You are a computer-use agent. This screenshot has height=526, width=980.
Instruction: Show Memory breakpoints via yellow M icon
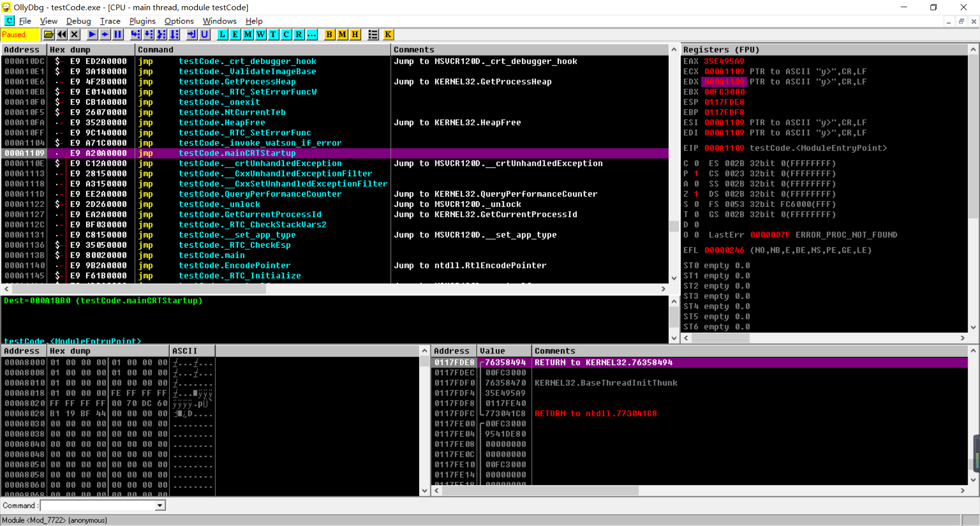coord(342,35)
